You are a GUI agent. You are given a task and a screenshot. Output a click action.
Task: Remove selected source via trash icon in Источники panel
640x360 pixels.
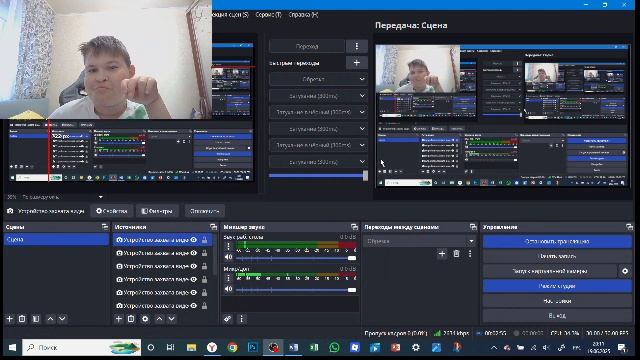[131, 319]
